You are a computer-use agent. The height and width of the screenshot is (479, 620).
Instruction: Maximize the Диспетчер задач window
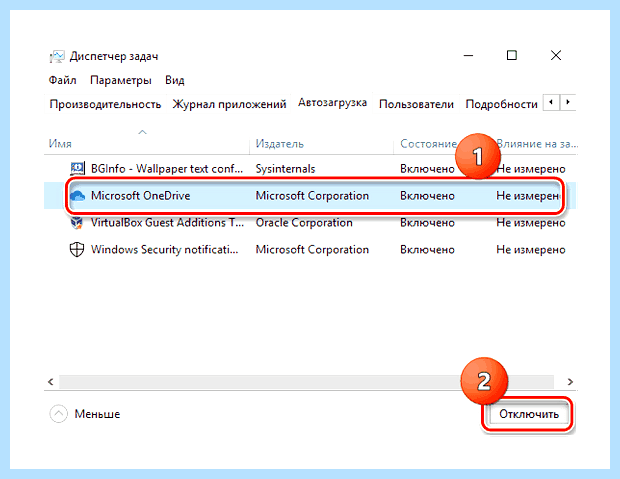[x=512, y=55]
